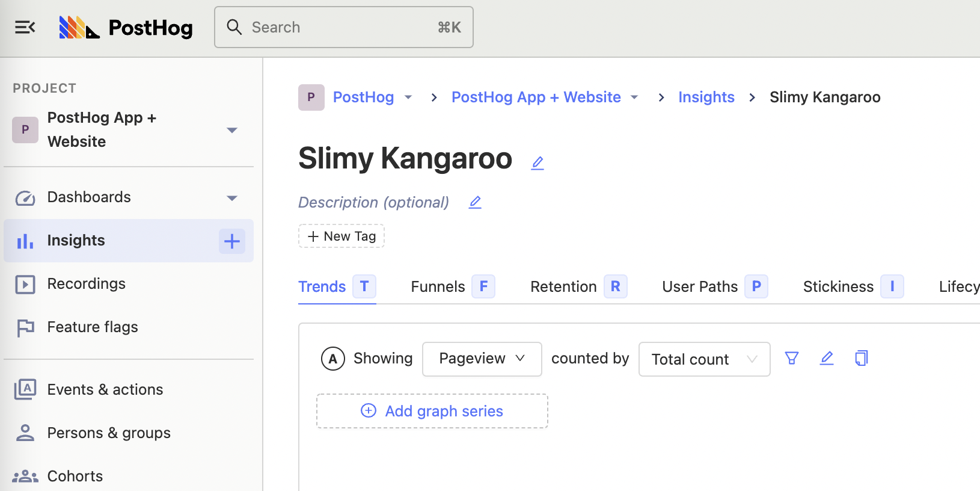
Task: Rename series A with the pencil icon
Action: pos(827,359)
